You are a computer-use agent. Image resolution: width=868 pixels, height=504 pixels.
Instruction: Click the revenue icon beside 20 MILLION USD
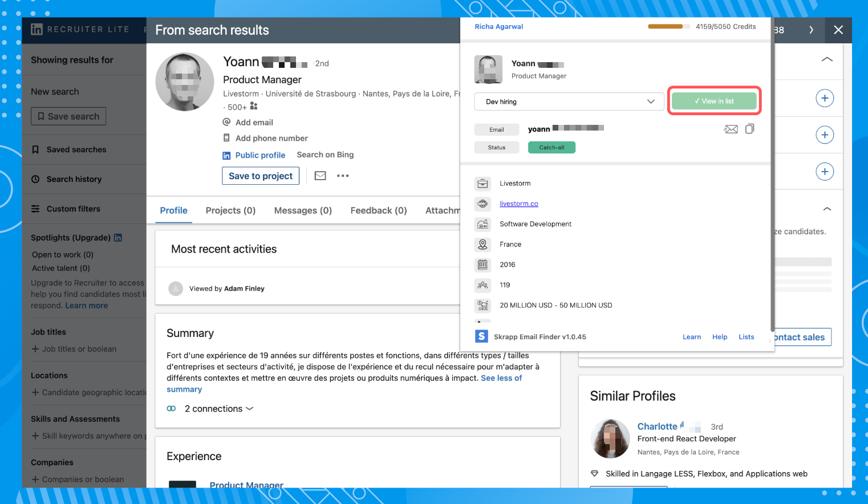[482, 306]
